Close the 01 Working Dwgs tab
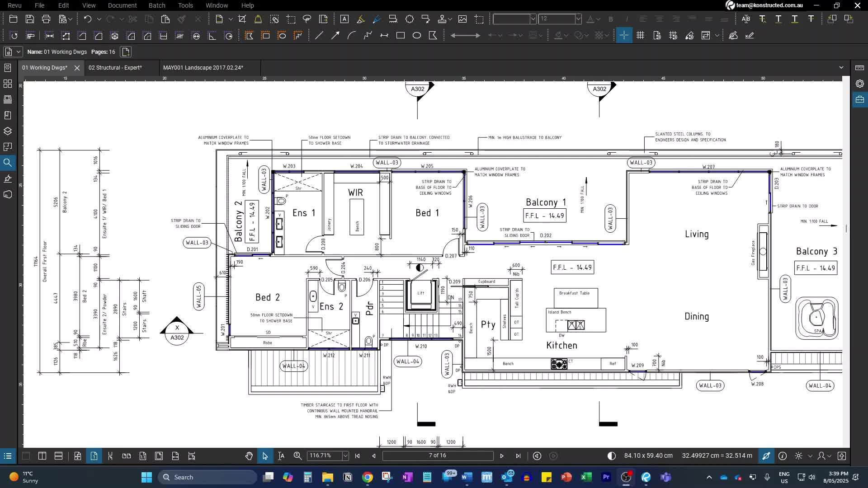This screenshot has height=488, width=868. [77, 68]
